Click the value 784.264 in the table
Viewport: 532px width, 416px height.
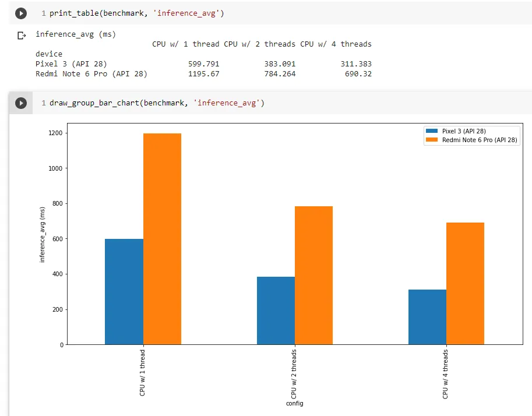pyautogui.click(x=280, y=73)
